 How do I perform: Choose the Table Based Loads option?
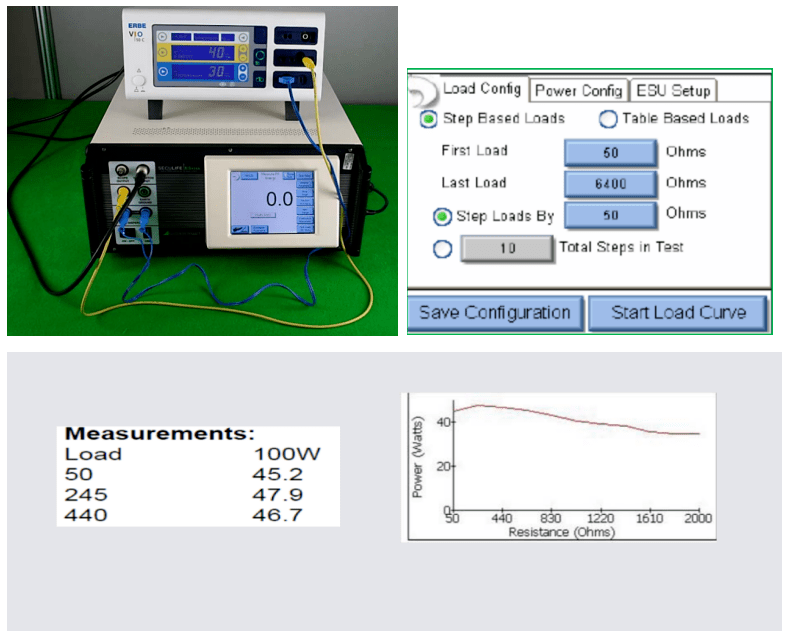607,119
